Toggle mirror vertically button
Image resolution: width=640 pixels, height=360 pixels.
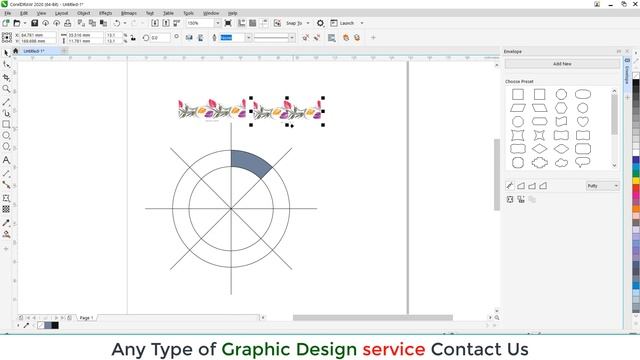[x=200, y=38]
